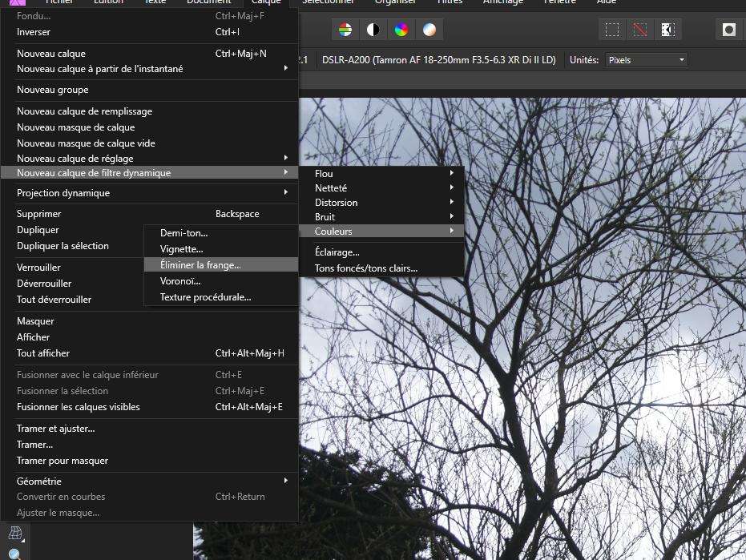The image size is (746, 560).
Task: Select Fusionner les calques visibles
Action: [x=150, y=407]
